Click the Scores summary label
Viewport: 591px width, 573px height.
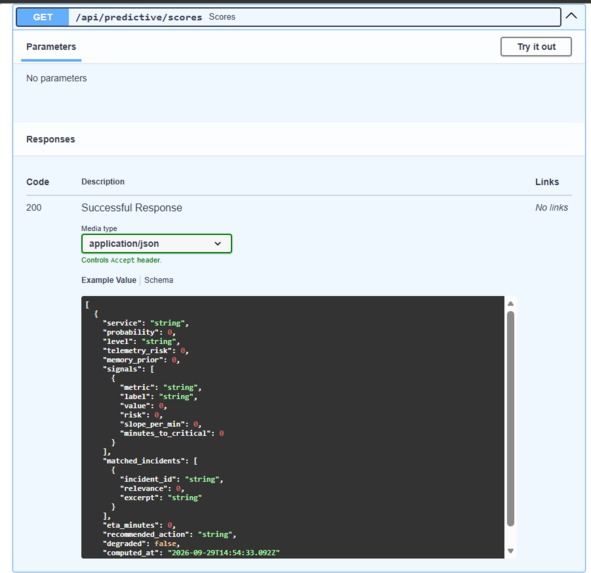(x=222, y=17)
